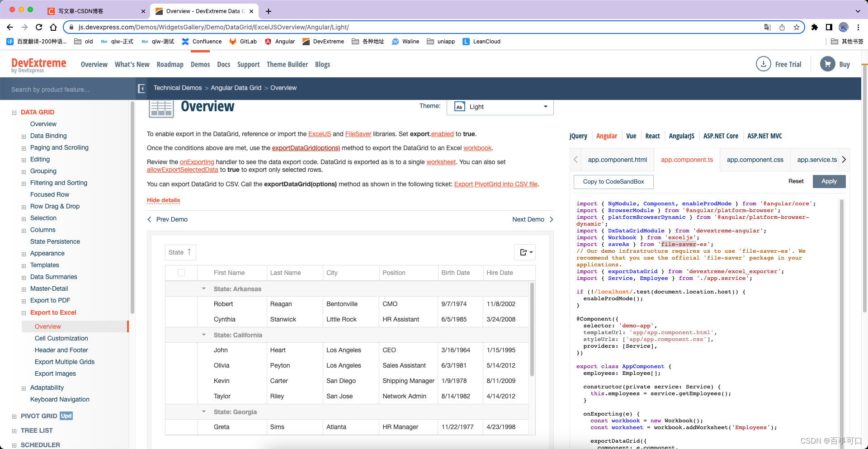The image size is (868, 449).
Task: Click the ExcelJS link
Action: click(x=320, y=134)
